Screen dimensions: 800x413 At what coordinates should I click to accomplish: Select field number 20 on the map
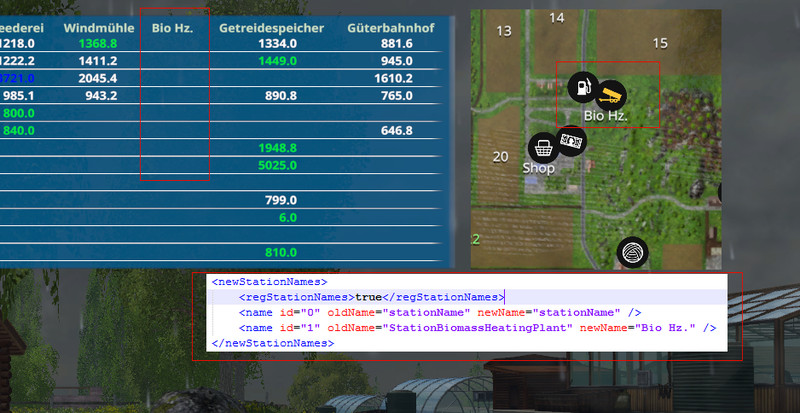point(501,157)
